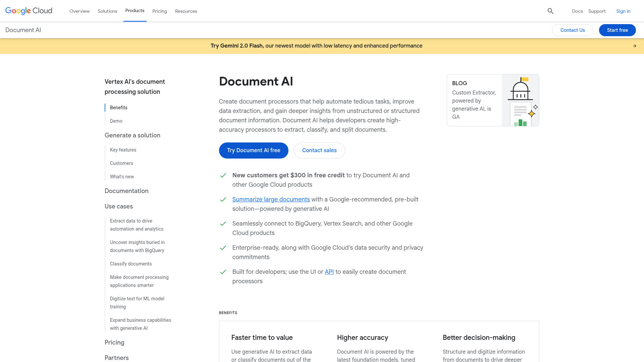Follow the API link
The width and height of the screenshot is (644, 362).
click(x=329, y=272)
